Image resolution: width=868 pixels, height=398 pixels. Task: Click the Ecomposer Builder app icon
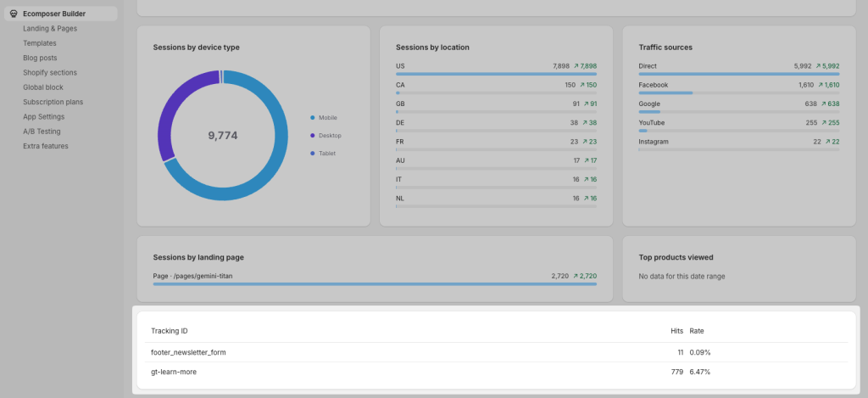pos(14,14)
